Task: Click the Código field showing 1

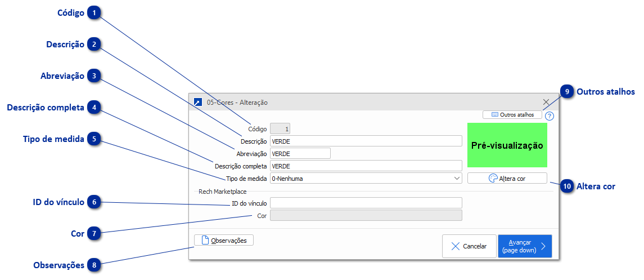Action: (x=280, y=128)
